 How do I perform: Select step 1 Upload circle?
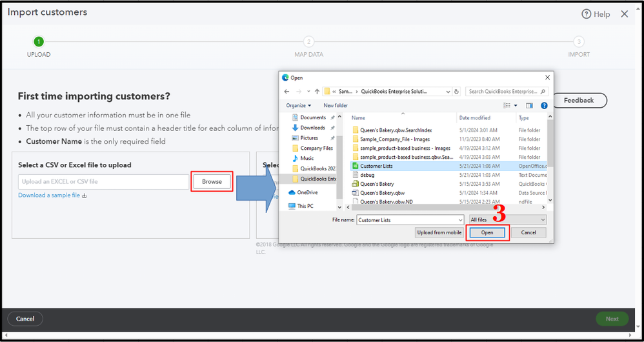(39, 41)
